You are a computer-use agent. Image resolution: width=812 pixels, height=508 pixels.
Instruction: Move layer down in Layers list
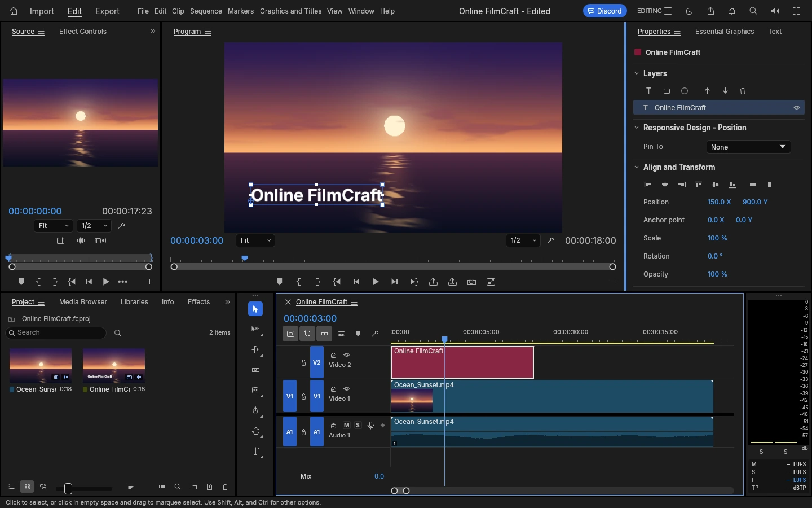coord(726,91)
